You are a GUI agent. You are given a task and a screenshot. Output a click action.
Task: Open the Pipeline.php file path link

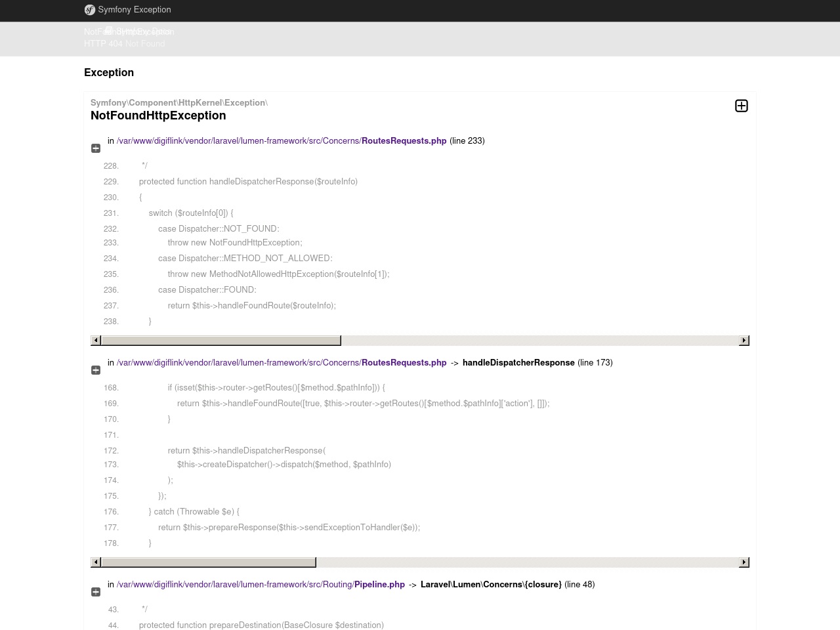(261, 585)
